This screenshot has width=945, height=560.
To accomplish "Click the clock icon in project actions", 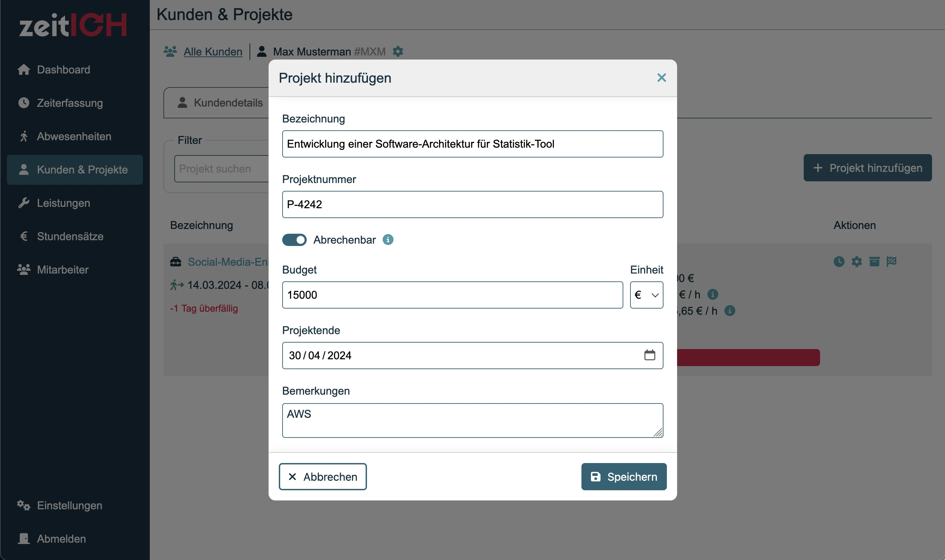I will pyautogui.click(x=839, y=261).
